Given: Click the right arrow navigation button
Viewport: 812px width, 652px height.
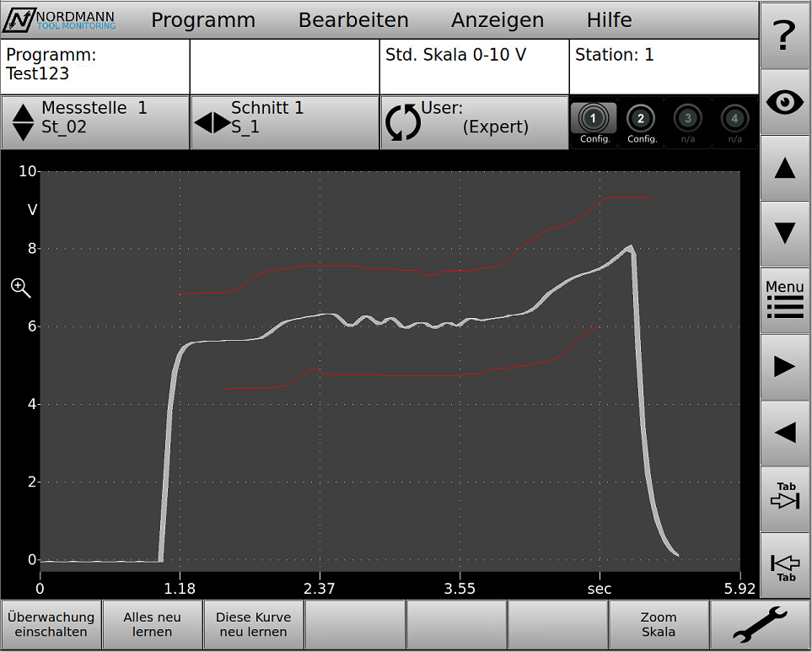Looking at the screenshot, I should (x=785, y=366).
